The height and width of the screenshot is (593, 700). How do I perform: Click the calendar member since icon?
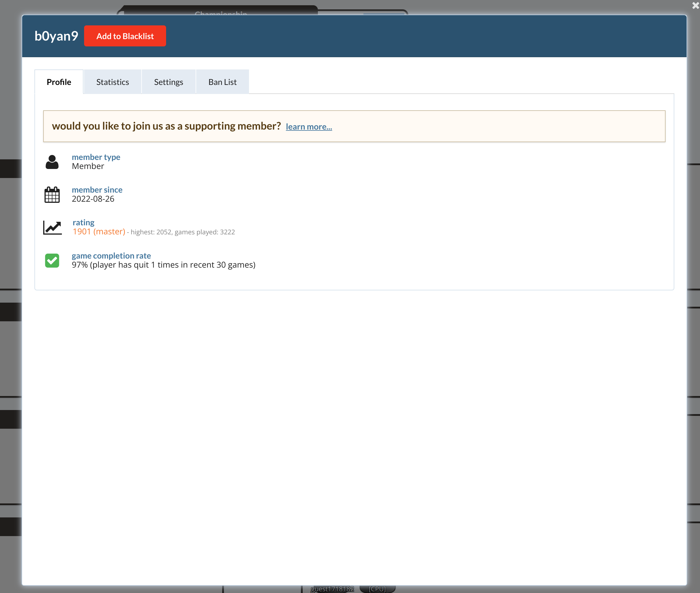click(52, 195)
